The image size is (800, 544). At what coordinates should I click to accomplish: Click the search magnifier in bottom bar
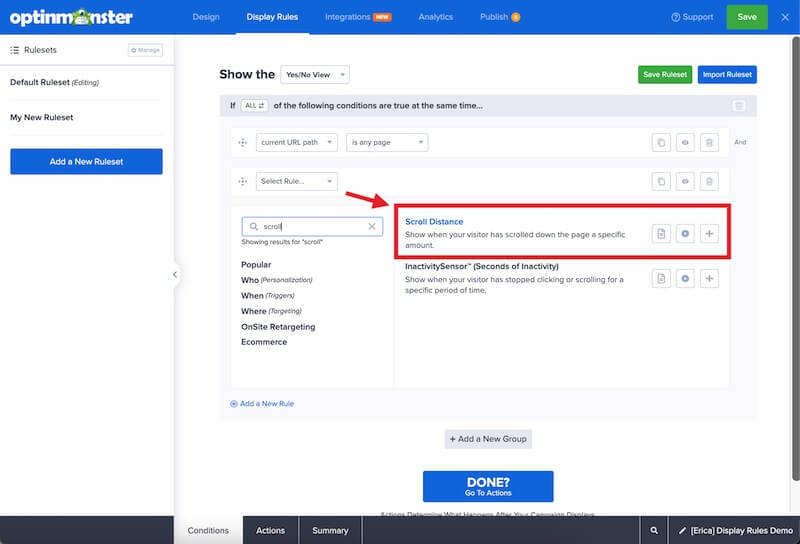(654, 531)
